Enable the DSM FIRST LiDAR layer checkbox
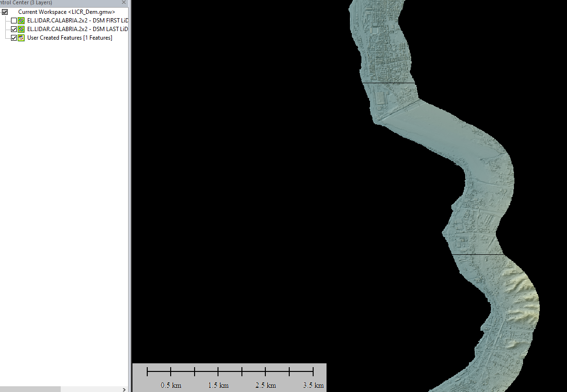The width and height of the screenshot is (567, 392). (14, 21)
